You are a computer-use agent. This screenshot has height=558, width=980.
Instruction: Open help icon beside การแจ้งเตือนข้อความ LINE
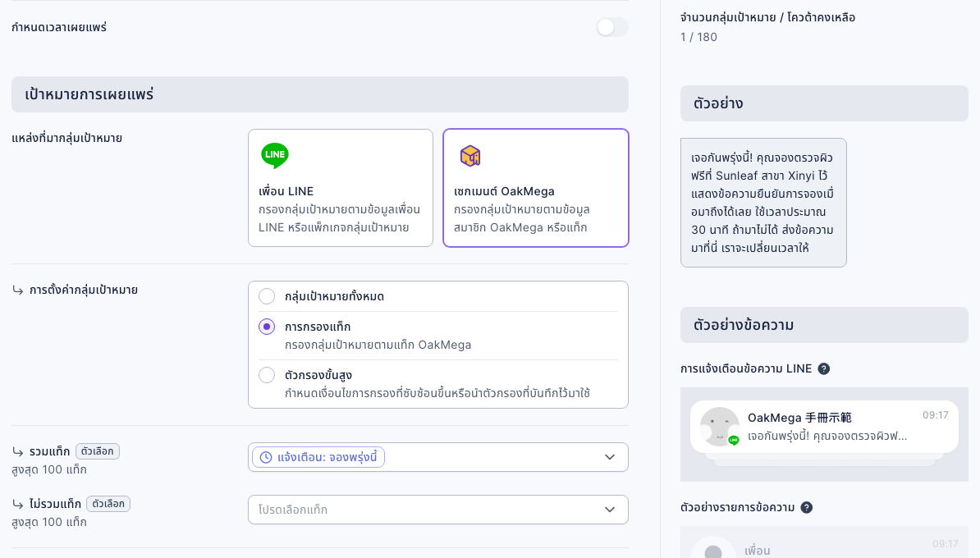click(x=824, y=368)
